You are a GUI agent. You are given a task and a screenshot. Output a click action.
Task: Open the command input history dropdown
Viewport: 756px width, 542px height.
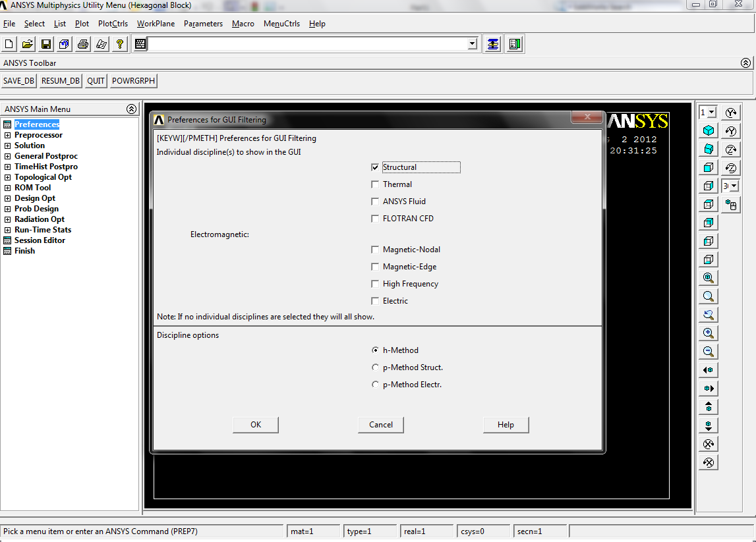tap(472, 43)
